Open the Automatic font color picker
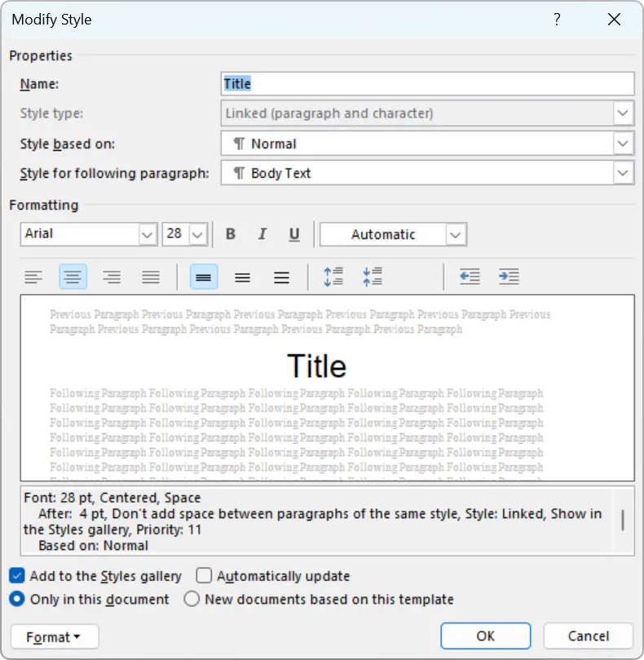 click(x=456, y=234)
